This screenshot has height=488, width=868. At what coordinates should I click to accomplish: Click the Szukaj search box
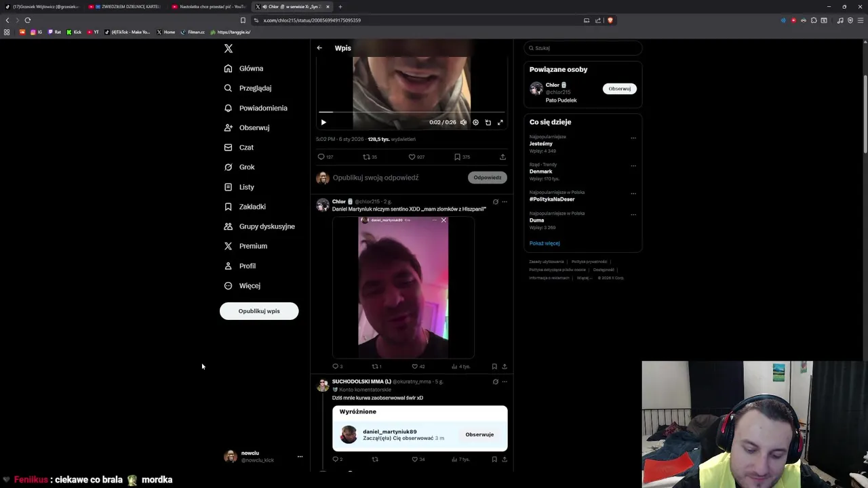583,48
